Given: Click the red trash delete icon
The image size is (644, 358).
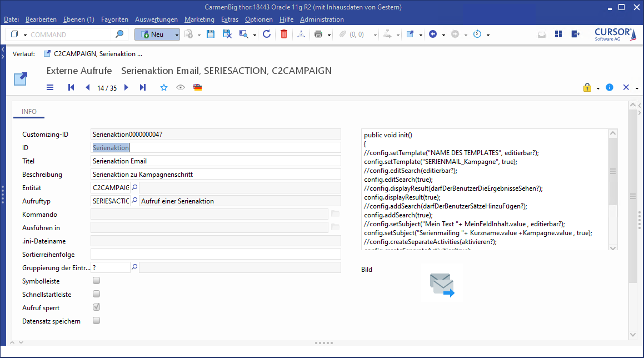Looking at the screenshot, I should coord(284,34).
